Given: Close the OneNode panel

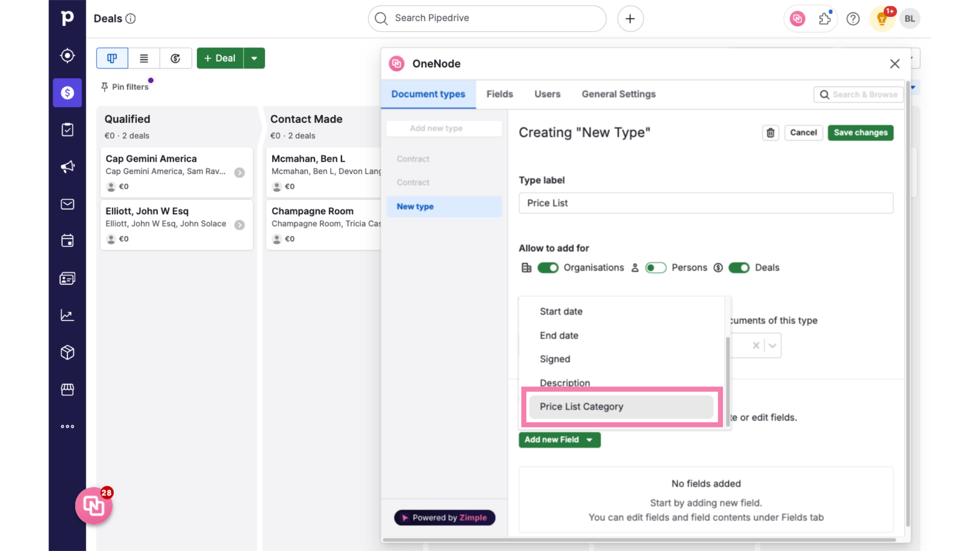Looking at the screenshot, I should (x=895, y=64).
